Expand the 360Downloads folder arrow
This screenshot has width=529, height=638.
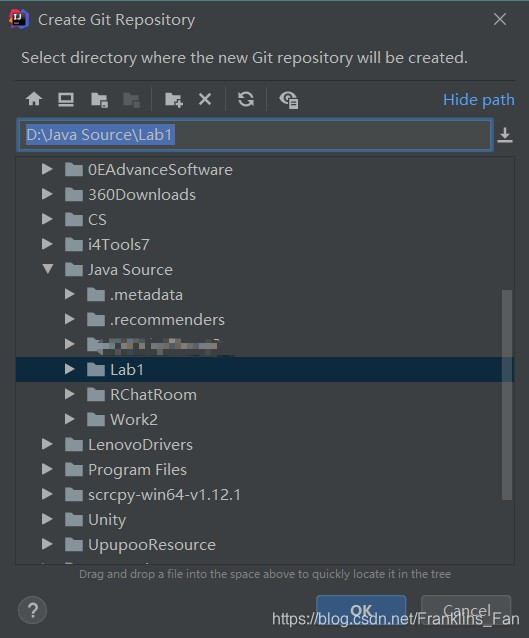click(47, 194)
